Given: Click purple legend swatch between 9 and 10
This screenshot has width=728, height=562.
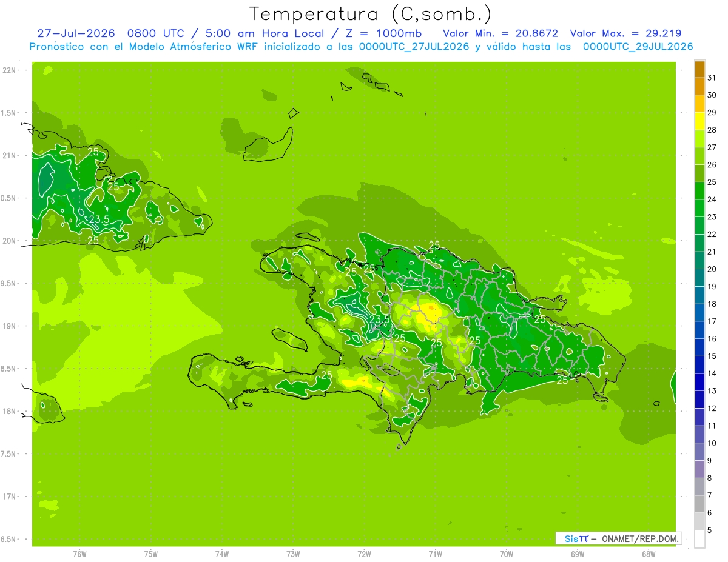Looking at the screenshot, I should (699, 452).
